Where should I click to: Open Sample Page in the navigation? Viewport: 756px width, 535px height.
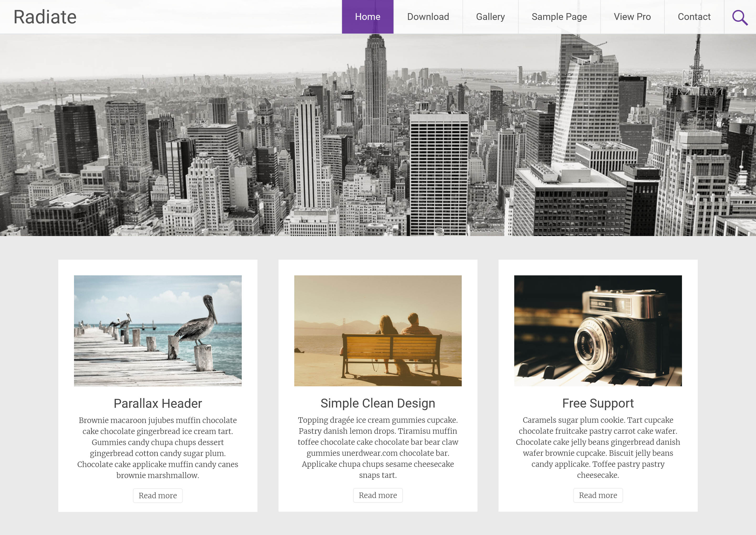[559, 17]
